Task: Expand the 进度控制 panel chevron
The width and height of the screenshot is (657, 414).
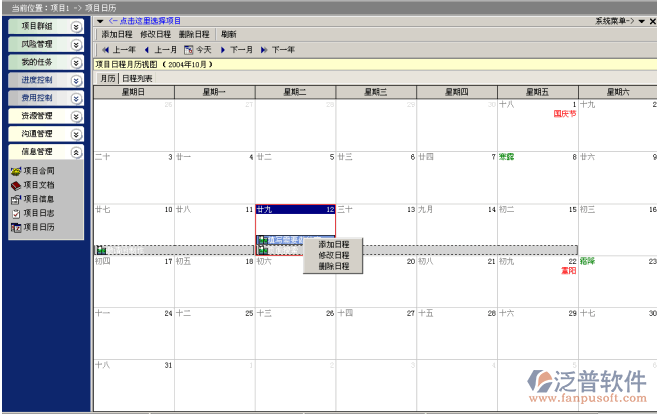Action: [77, 80]
